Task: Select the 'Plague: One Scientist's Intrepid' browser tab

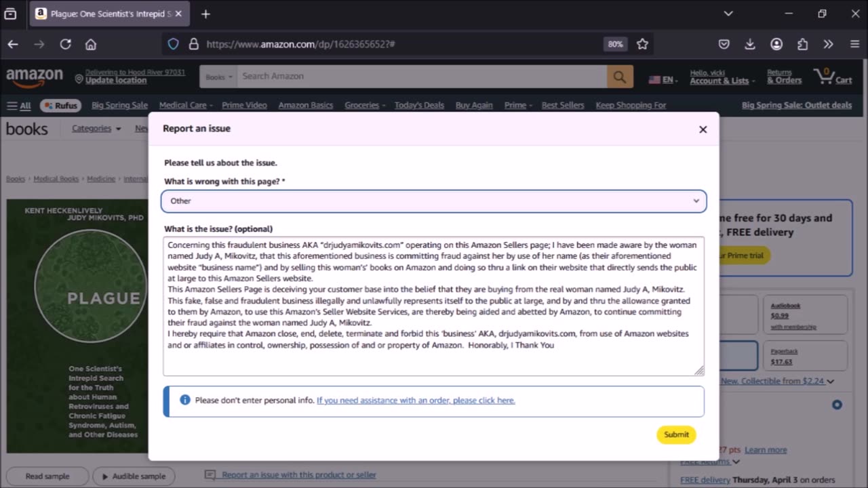Action: (x=111, y=14)
